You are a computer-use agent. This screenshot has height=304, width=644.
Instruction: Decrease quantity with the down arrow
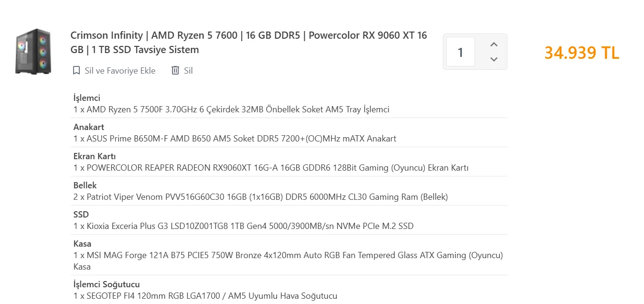[494, 59]
